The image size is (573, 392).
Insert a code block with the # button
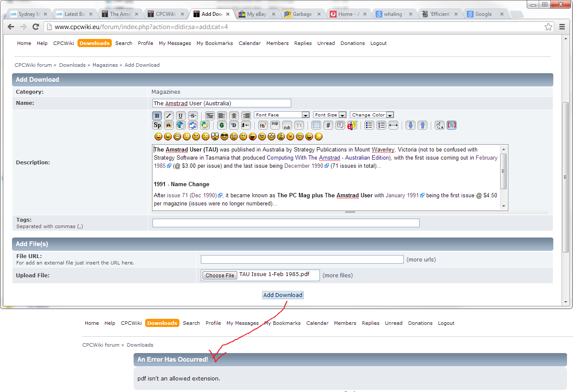(x=328, y=125)
